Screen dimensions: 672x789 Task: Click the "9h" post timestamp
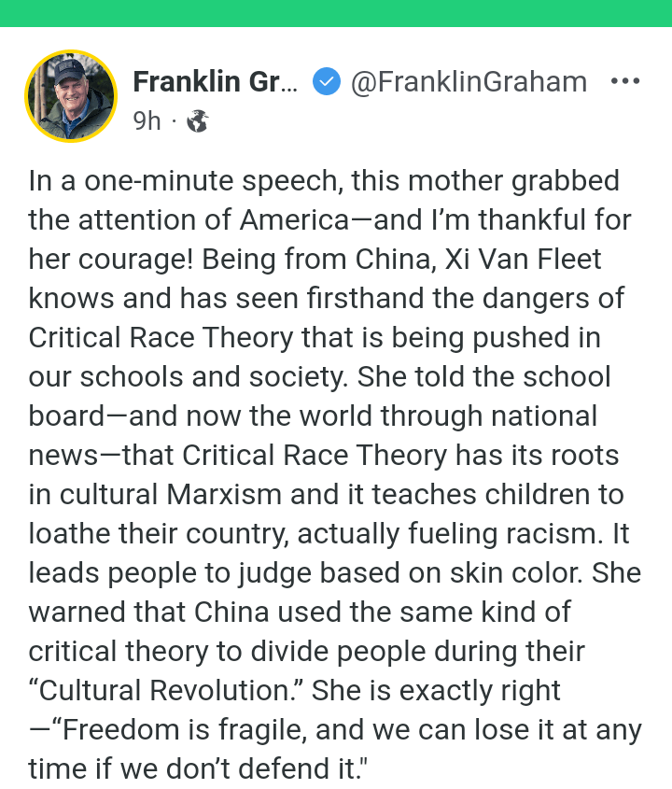(x=147, y=120)
